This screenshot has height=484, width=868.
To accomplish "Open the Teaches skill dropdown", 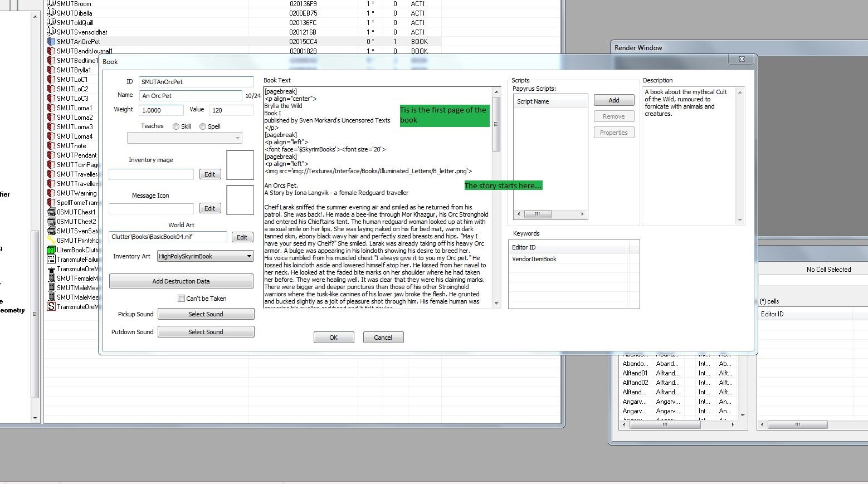I will coord(184,138).
